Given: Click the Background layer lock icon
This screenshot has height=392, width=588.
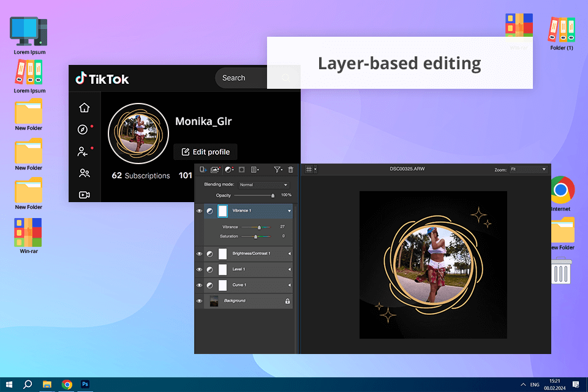Looking at the screenshot, I should pyautogui.click(x=288, y=301).
